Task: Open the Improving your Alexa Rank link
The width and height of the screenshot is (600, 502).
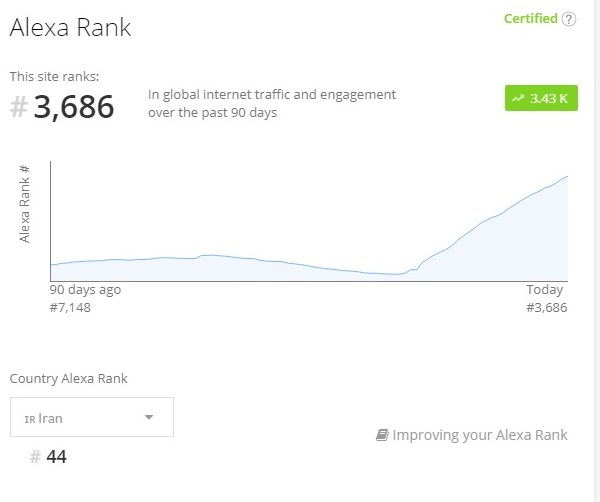Action: point(479,435)
